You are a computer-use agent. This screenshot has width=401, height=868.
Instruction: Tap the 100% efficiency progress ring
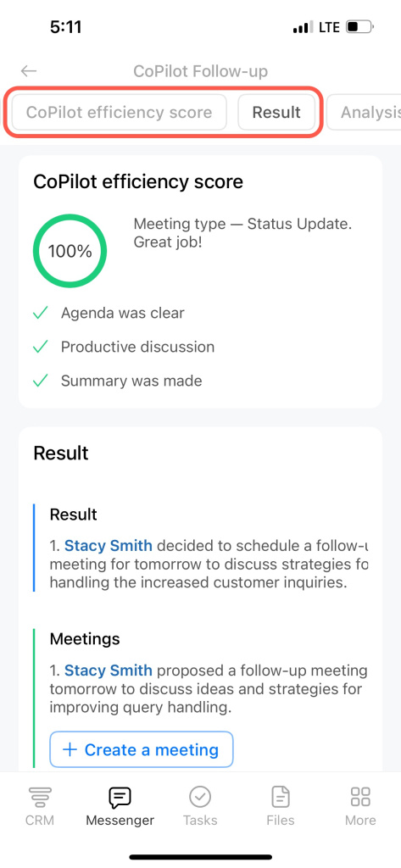70,251
